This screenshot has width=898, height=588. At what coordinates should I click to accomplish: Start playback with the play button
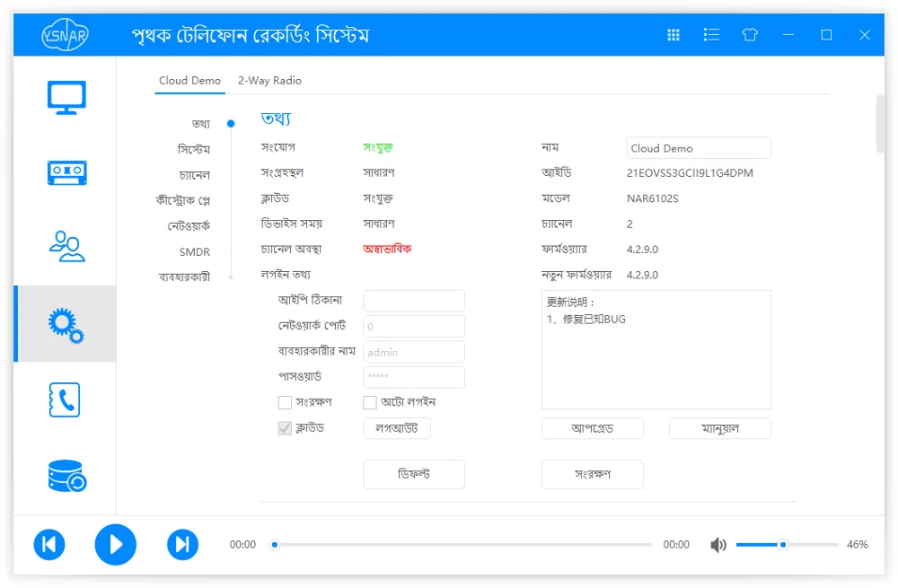[116, 545]
